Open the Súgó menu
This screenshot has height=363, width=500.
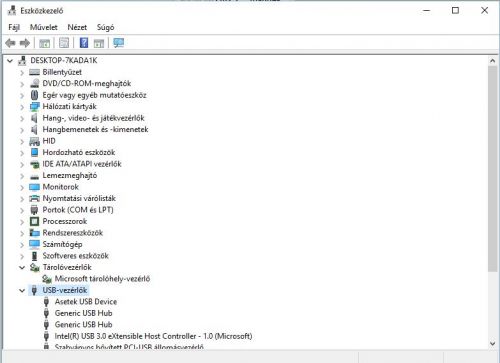105,27
